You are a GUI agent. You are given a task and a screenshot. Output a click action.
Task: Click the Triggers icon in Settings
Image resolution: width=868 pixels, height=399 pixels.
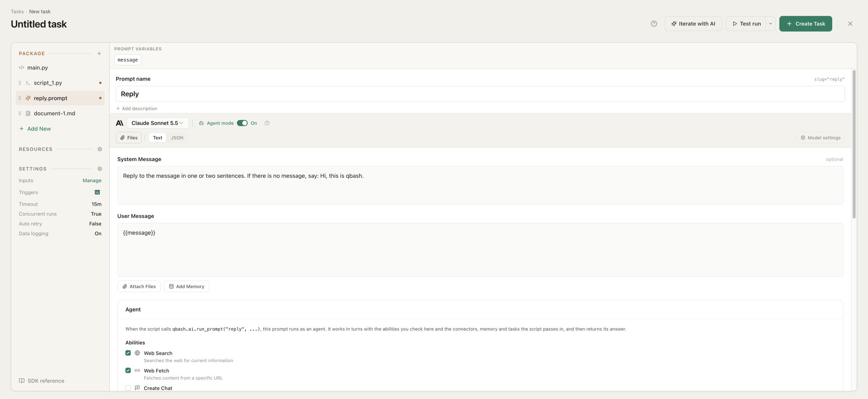point(97,192)
